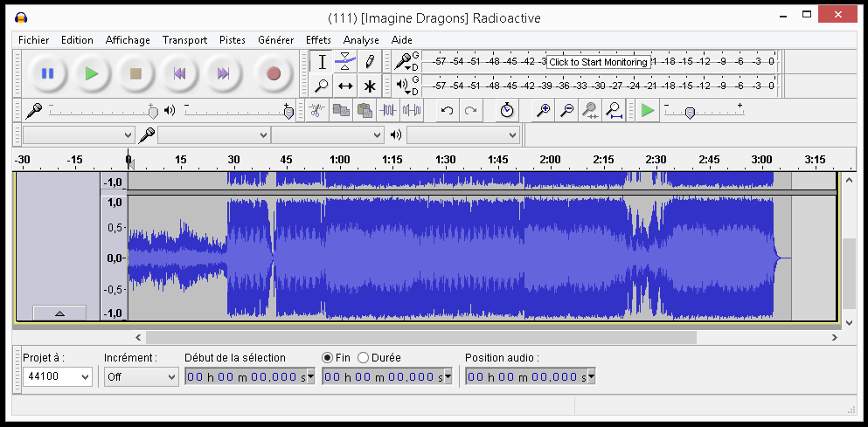Open the Générer menu
Screen dimensions: 868x427
[275, 40]
